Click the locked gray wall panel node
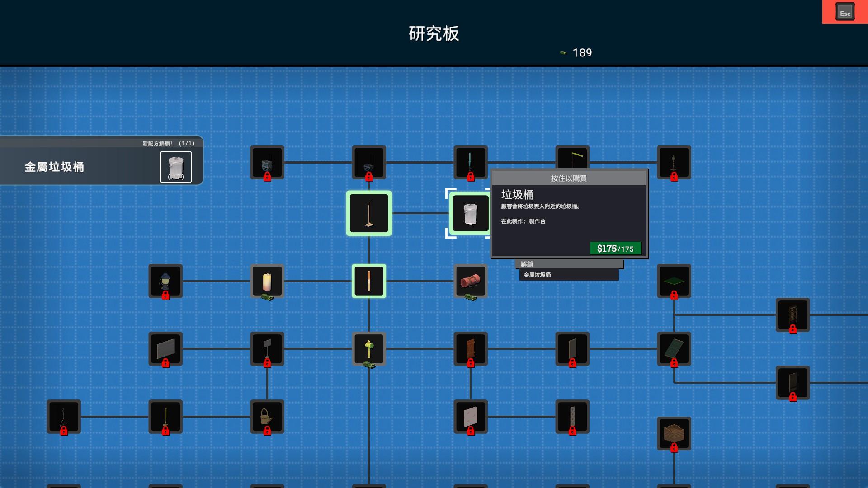The image size is (868, 488). 165,348
